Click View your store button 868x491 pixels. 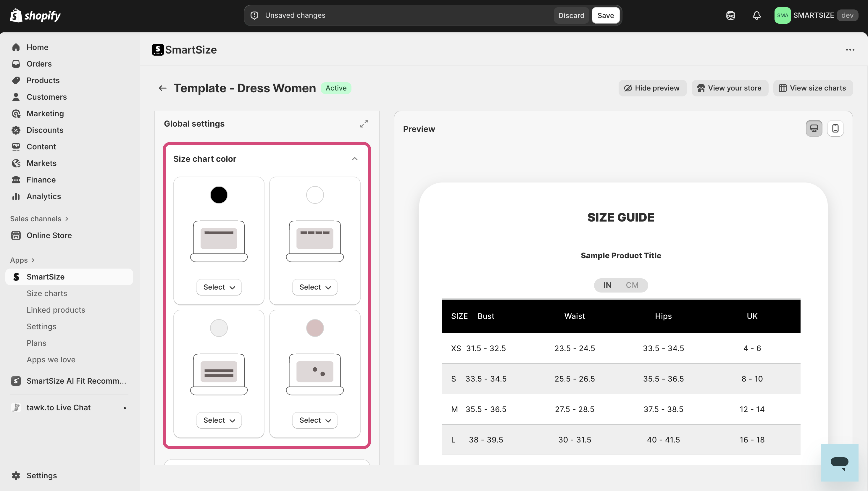[730, 88]
